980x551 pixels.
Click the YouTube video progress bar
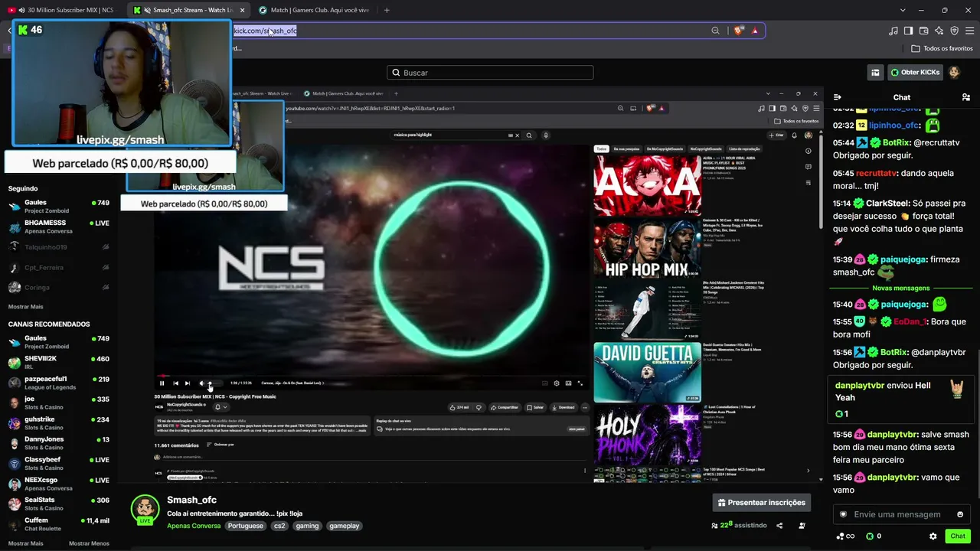click(x=371, y=376)
